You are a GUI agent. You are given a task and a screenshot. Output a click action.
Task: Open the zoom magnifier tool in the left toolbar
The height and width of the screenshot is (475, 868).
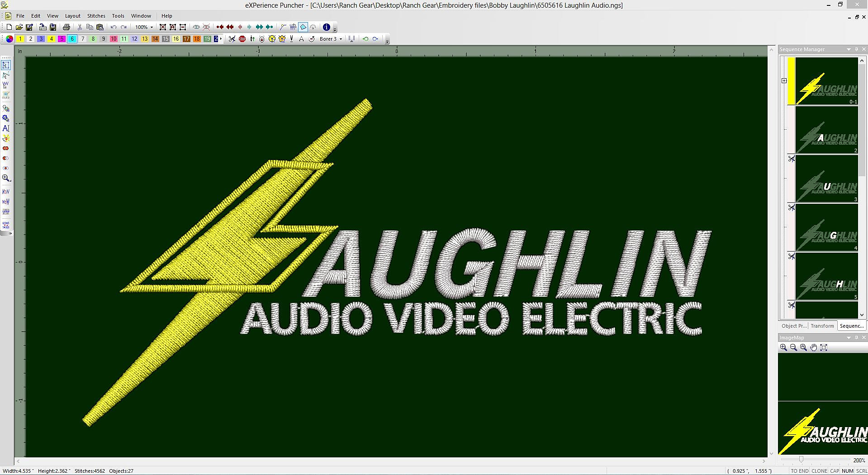point(6,178)
